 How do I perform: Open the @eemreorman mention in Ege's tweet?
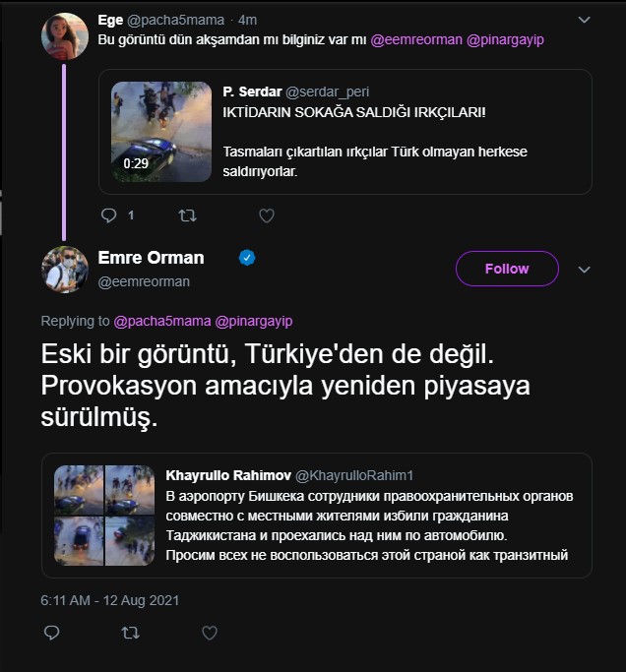point(411,39)
